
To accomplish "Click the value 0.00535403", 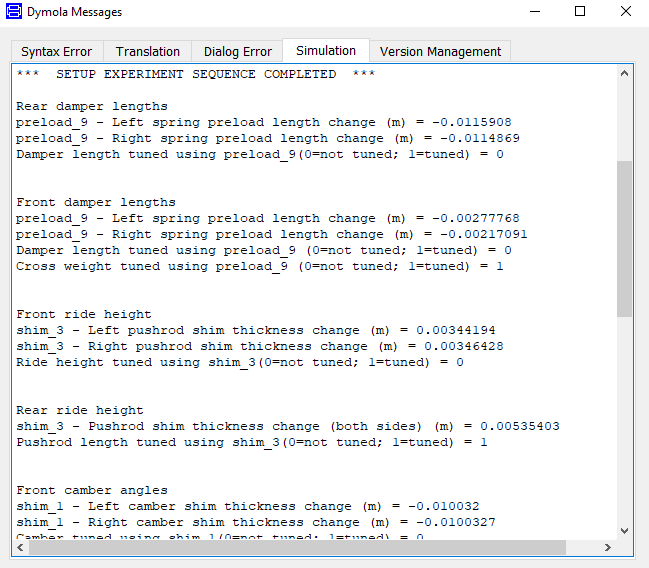I will click(520, 426).
